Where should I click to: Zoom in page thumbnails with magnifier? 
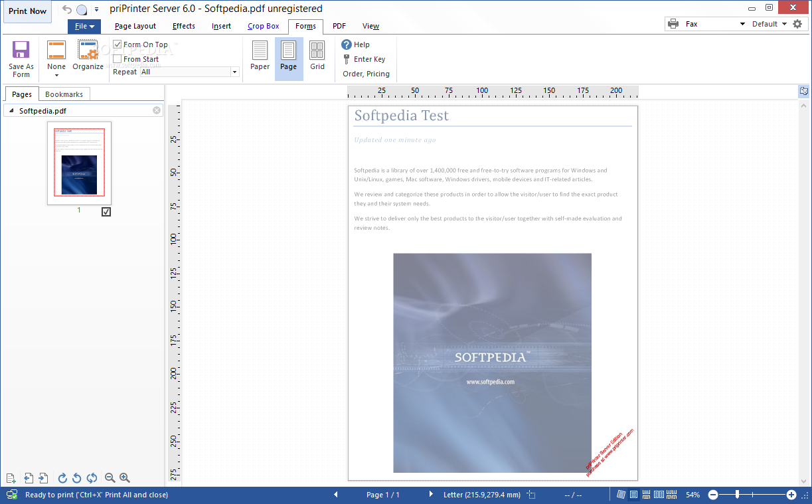[x=125, y=478]
